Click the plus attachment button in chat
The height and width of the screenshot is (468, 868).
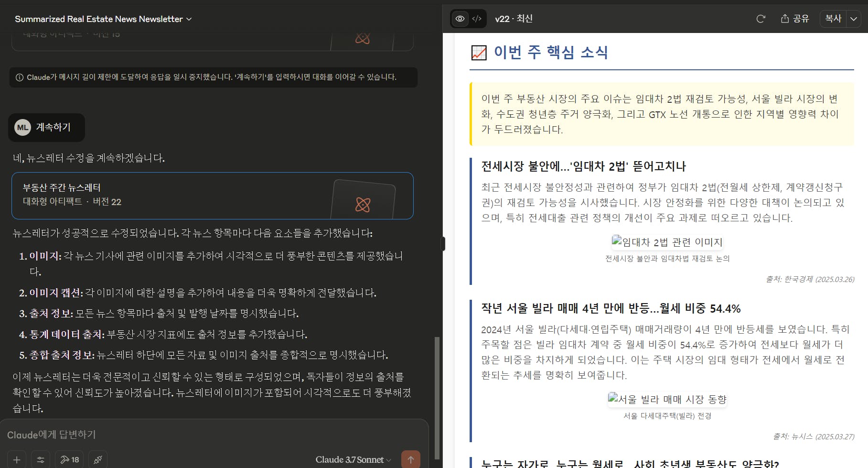pyautogui.click(x=17, y=459)
